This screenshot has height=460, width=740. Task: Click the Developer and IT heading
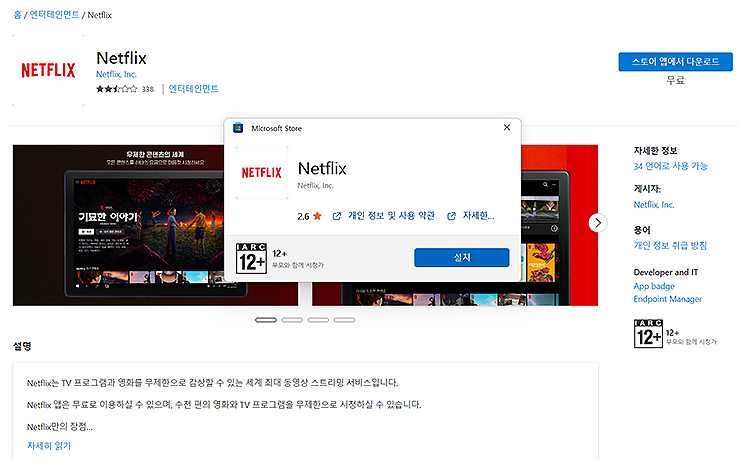[x=665, y=272]
